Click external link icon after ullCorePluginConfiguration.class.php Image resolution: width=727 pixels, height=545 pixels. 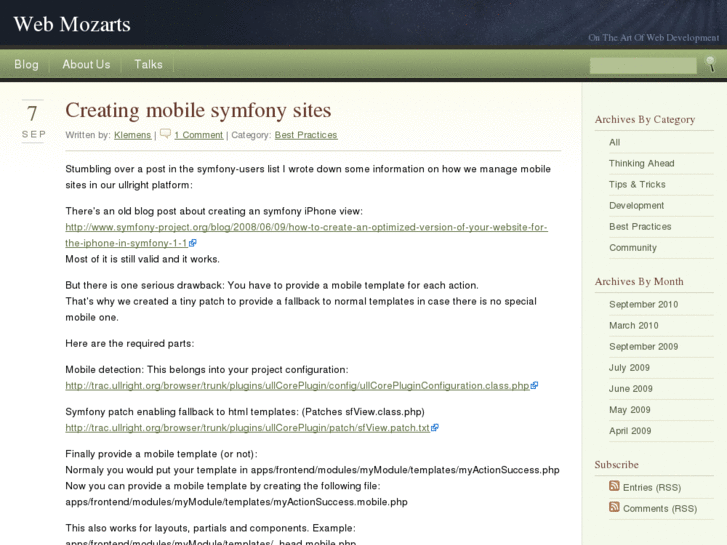click(x=534, y=385)
